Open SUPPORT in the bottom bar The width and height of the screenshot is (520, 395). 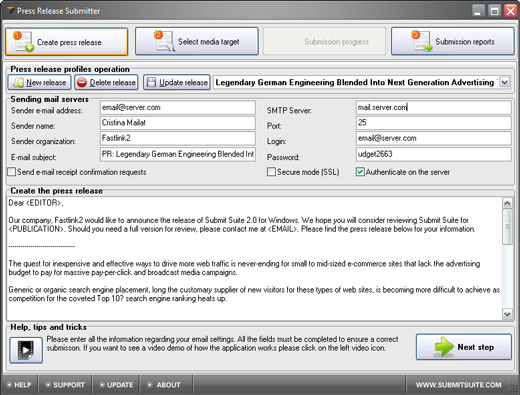(x=65, y=385)
